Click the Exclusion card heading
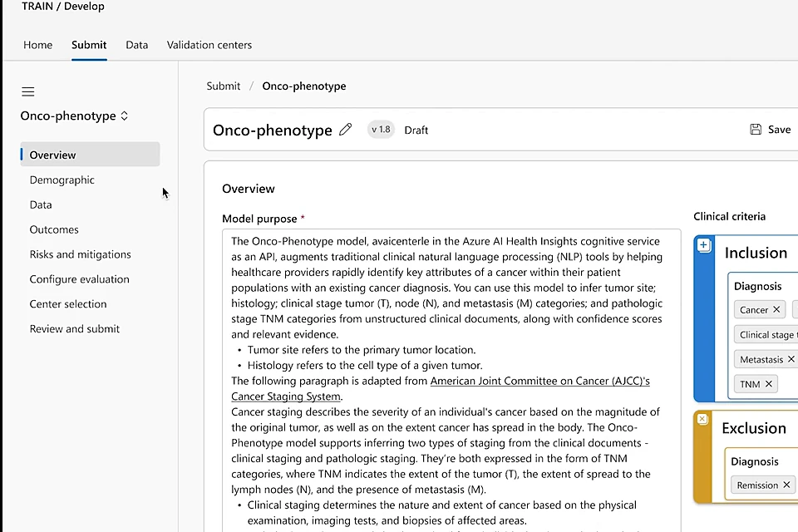This screenshot has height=532, width=798. tap(754, 428)
